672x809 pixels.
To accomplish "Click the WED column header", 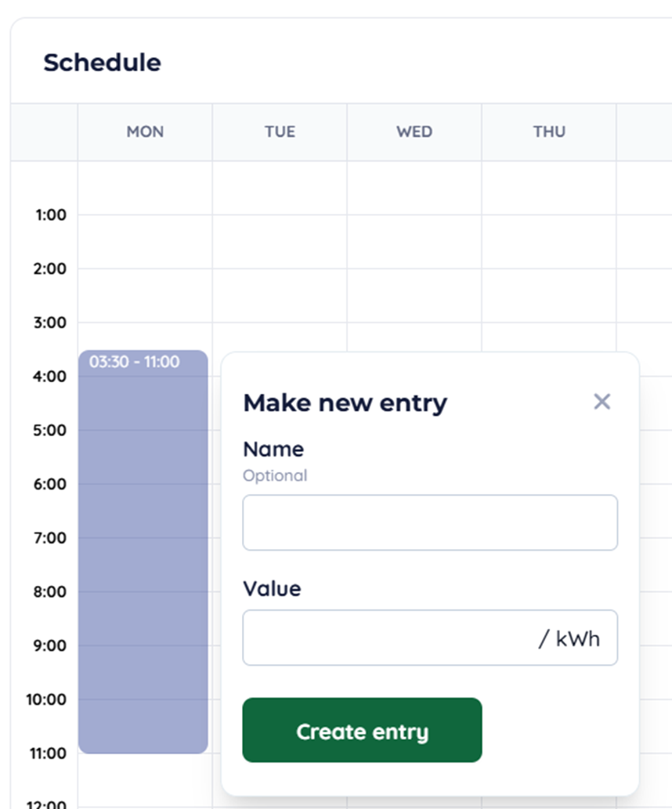I will (x=414, y=132).
